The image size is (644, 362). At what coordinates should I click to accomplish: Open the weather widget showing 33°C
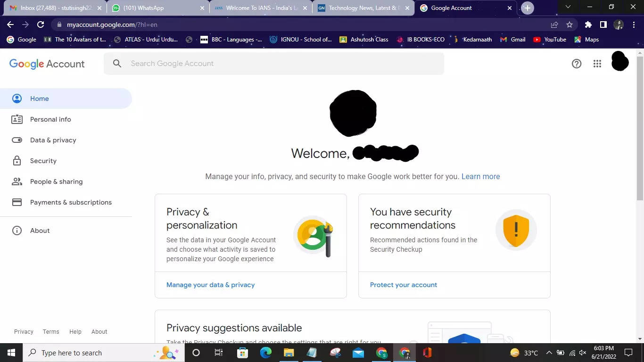click(x=524, y=353)
